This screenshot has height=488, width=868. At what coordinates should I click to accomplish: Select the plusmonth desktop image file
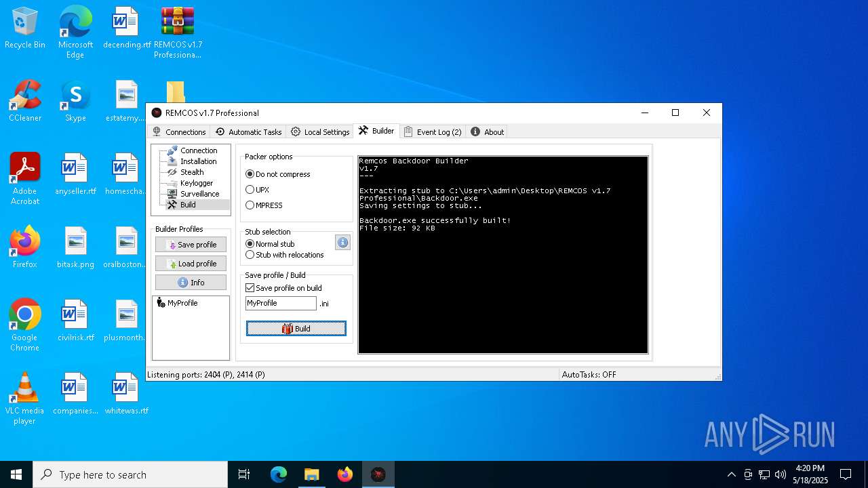click(126, 321)
